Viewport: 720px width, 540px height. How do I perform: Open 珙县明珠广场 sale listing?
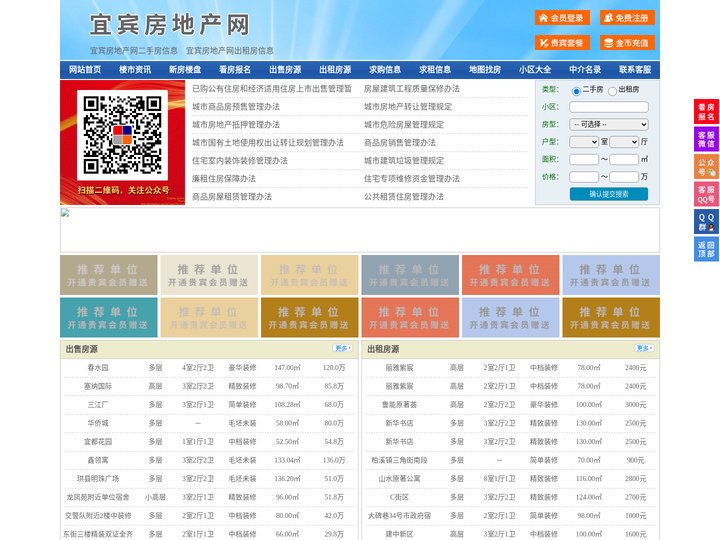[x=98, y=478]
